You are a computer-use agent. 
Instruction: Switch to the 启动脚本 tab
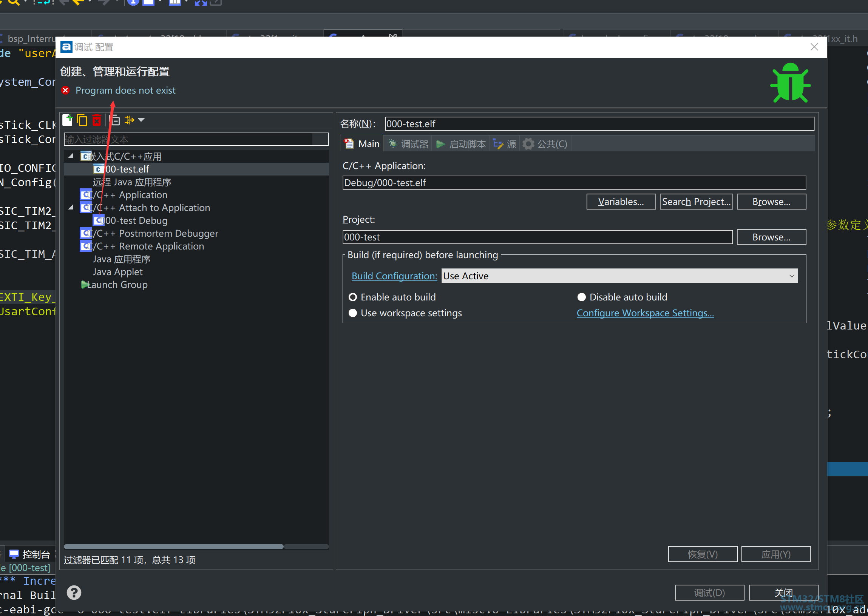[x=461, y=144]
